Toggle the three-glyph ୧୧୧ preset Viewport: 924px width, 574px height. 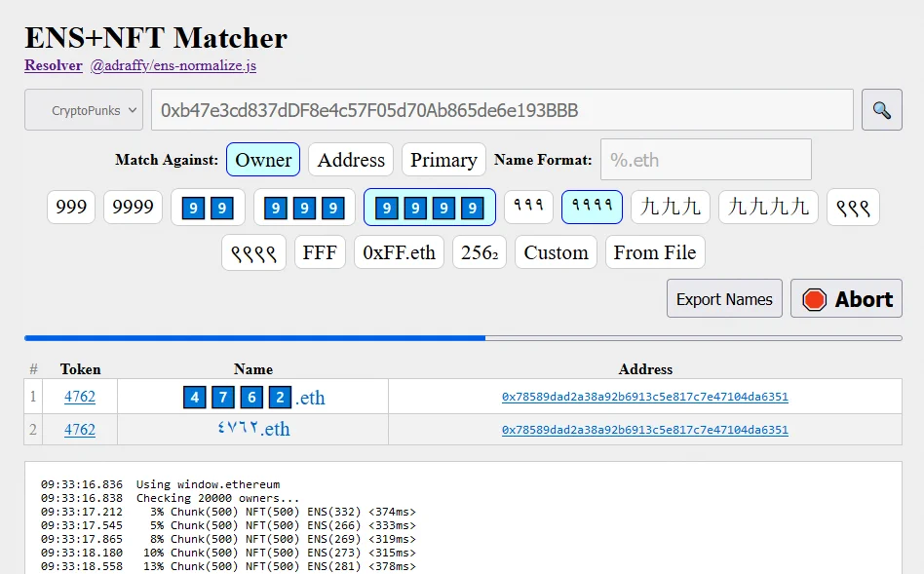click(853, 207)
